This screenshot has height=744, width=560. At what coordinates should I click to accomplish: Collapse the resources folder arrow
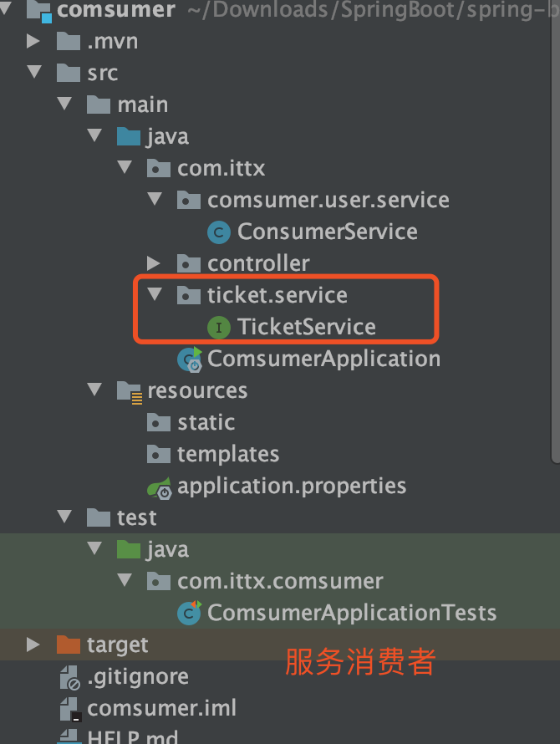[94, 390]
